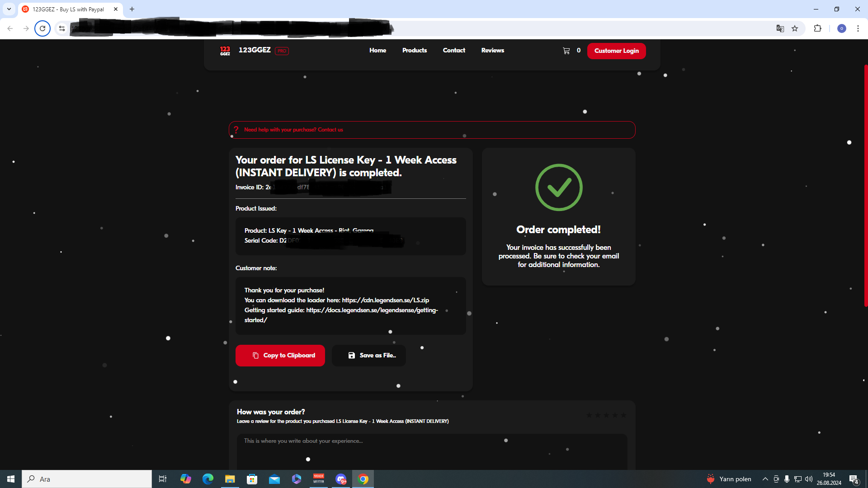The width and height of the screenshot is (868, 488).
Task: Click the 'Product Issued:' label
Action: 256,209
